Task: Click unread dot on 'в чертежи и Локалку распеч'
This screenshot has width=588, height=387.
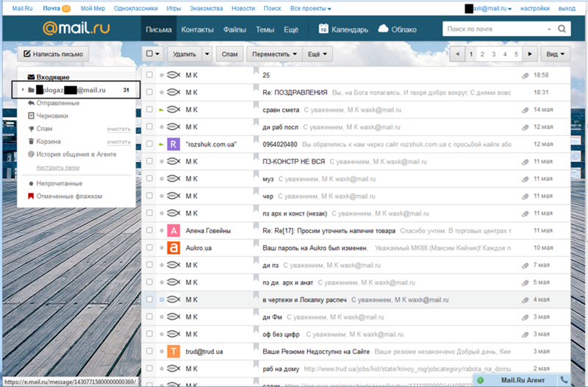Action: [162, 299]
